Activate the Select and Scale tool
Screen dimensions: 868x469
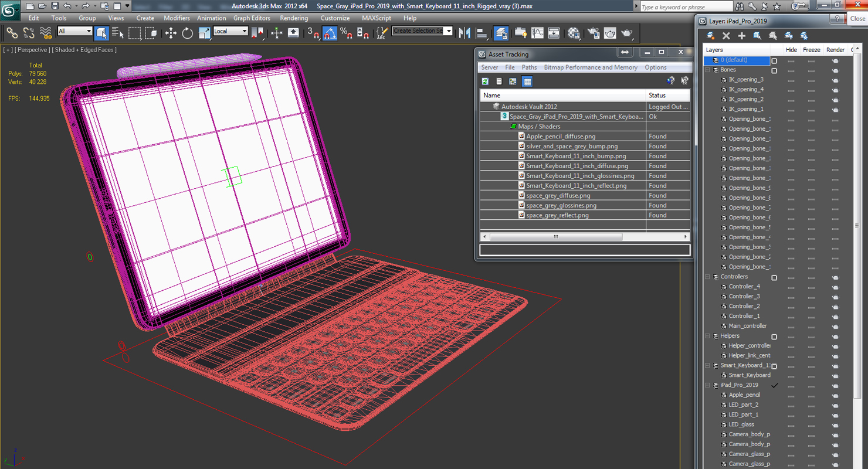point(204,33)
